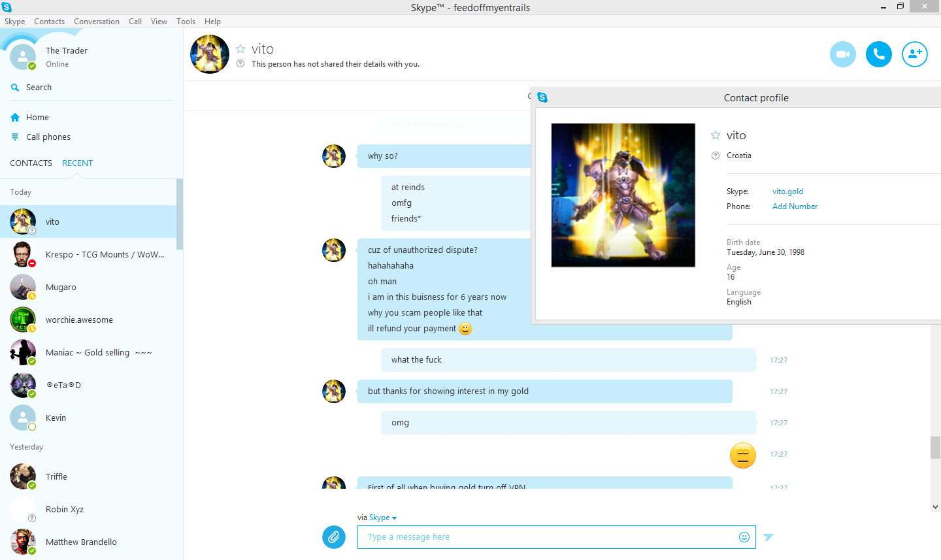The image size is (941, 560).
Task: Click the 'omg' message bubble
Action: (x=569, y=423)
